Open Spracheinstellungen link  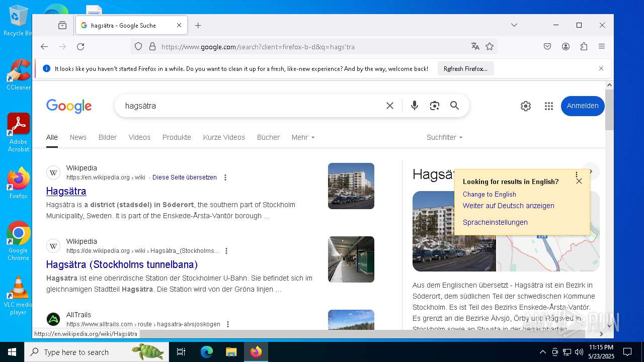[495, 222]
